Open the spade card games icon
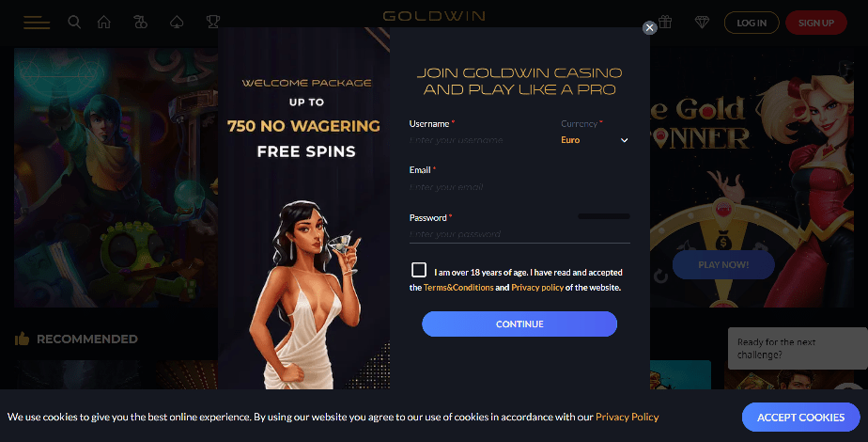The width and height of the screenshot is (868, 442). (x=177, y=23)
